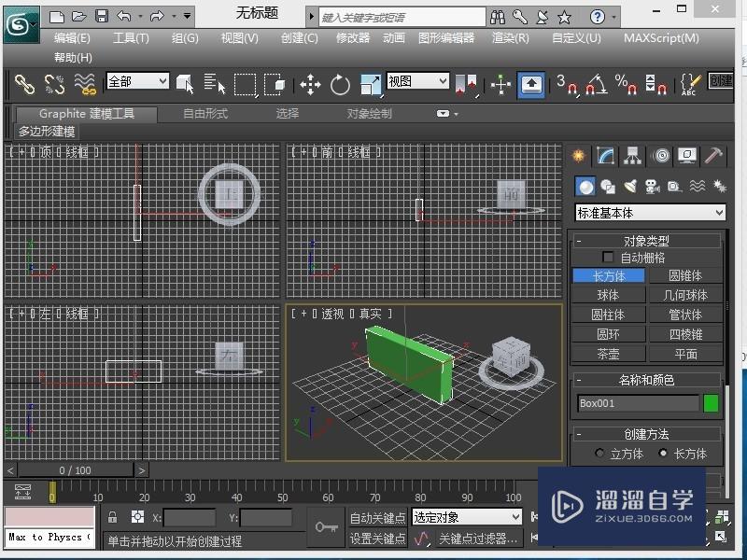Select the 长方体 radio option
747x560 pixels.
pos(664,454)
